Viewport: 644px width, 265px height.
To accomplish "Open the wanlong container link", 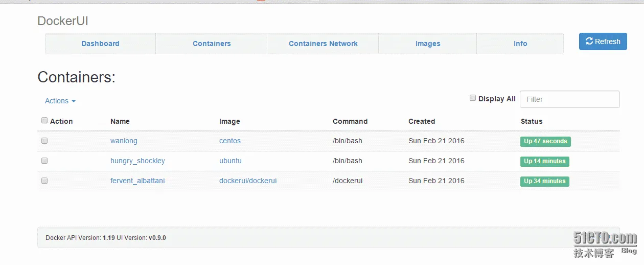I will pos(124,141).
